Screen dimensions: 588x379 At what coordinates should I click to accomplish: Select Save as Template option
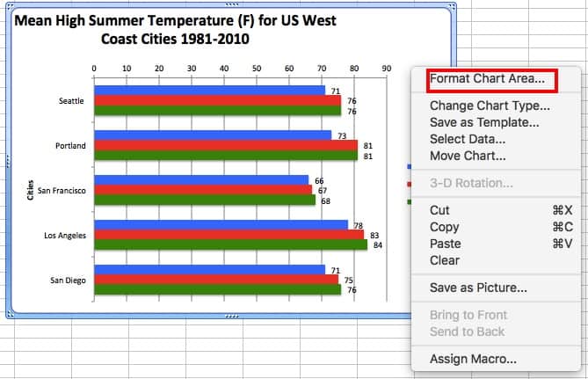[484, 122]
